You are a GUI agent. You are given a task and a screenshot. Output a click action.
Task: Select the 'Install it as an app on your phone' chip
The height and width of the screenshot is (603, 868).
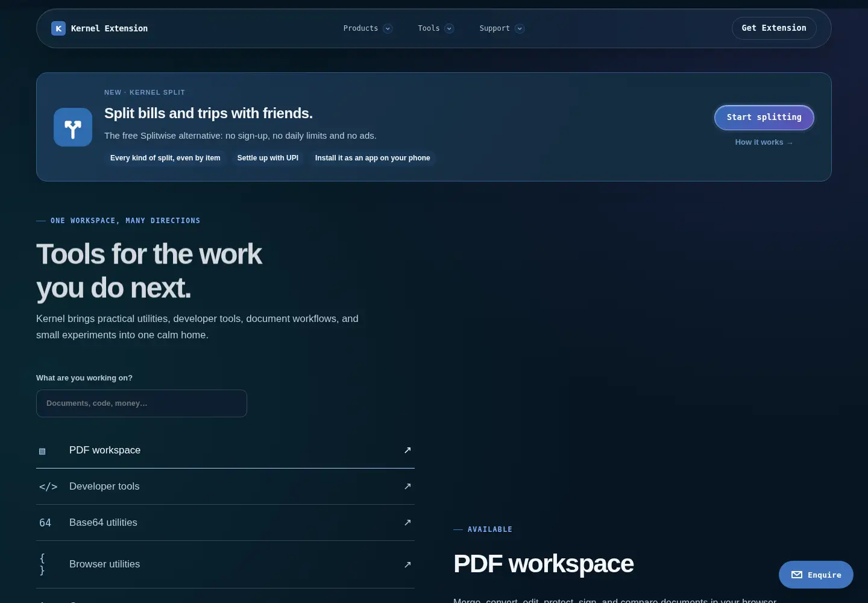[x=373, y=158]
